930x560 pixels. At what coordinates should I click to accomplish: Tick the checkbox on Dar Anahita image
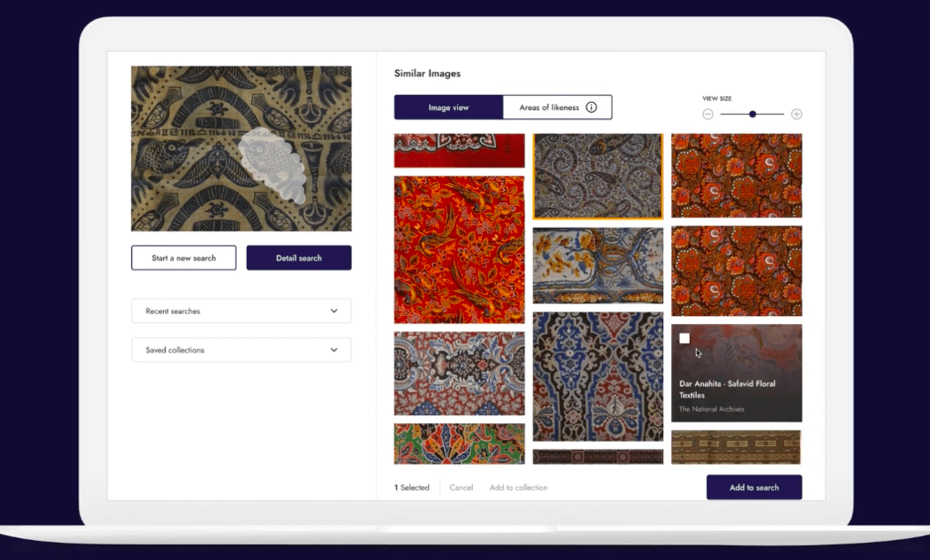(684, 339)
